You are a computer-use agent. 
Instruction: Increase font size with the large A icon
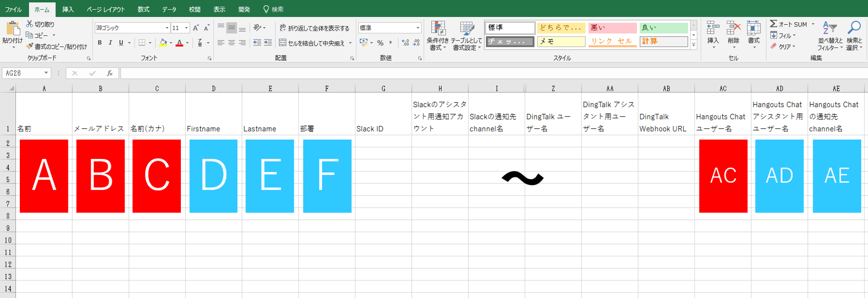(196, 28)
